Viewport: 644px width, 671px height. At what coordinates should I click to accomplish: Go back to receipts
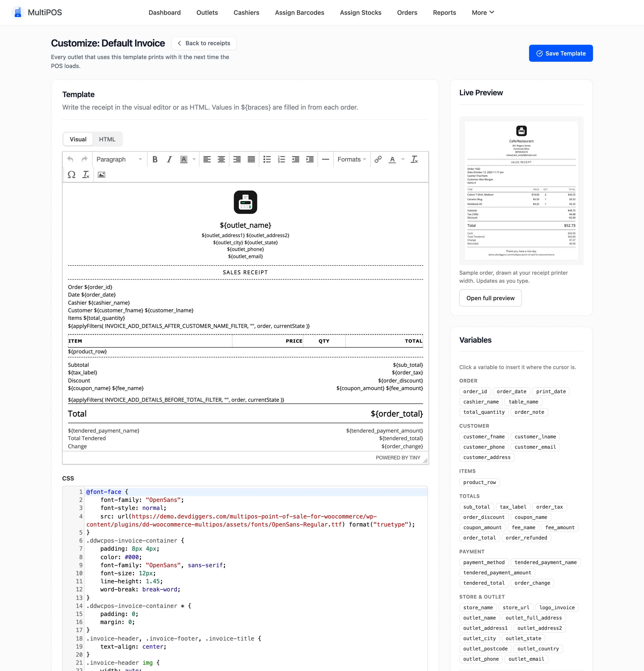pos(204,43)
